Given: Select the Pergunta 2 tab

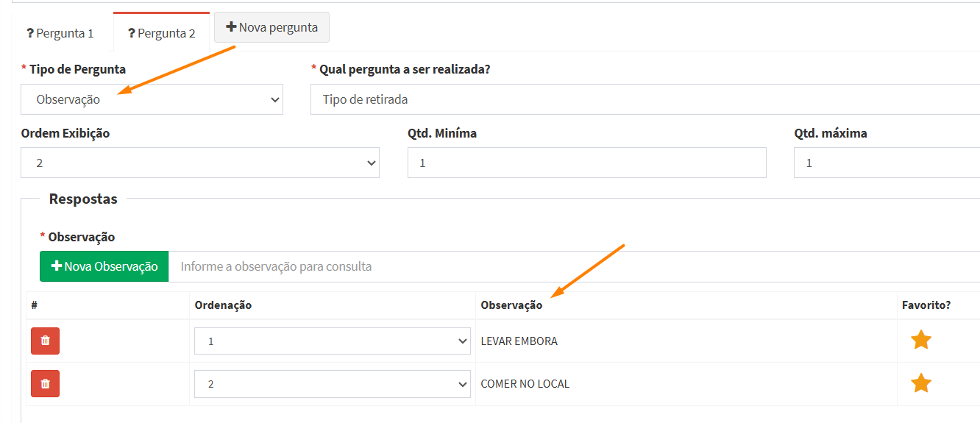Looking at the screenshot, I should point(162,33).
